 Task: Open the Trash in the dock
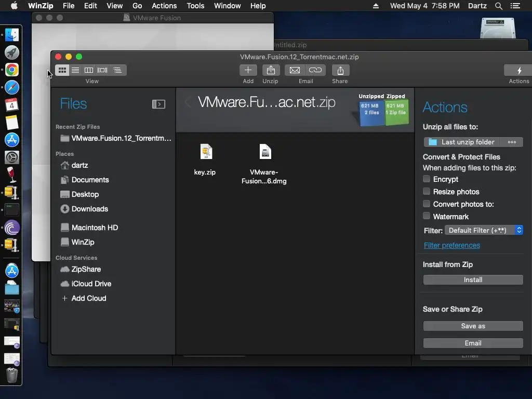[x=12, y=376]
